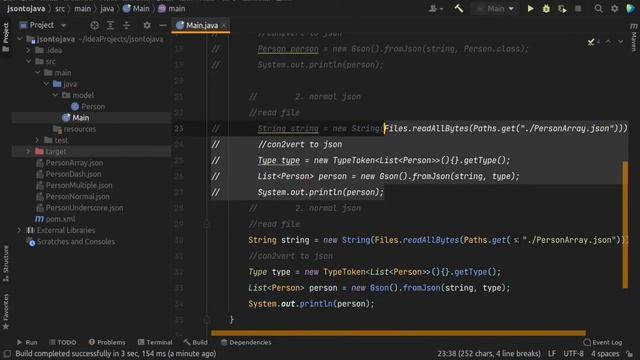Open PersonDash.json in project tree

tap(69, 174)
